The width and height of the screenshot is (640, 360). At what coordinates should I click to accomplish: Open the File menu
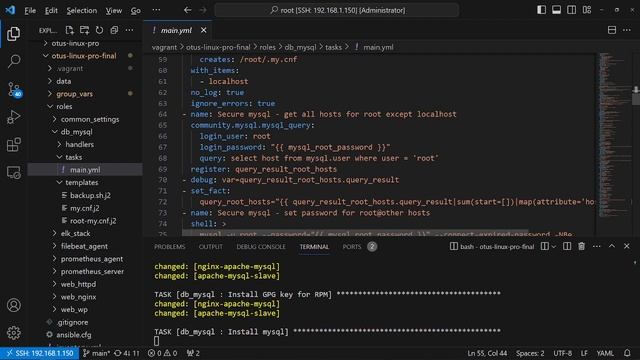coord(30,10)
